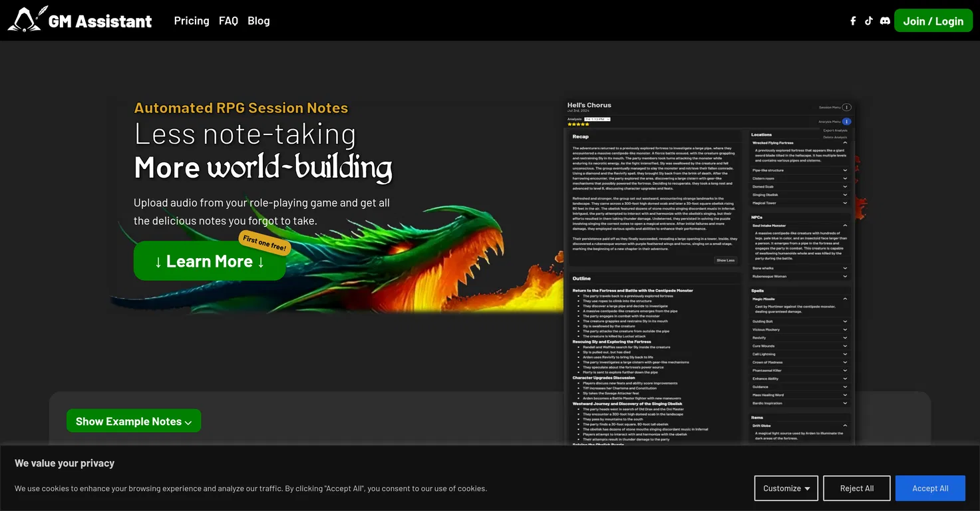Choose Export Analysis from the Analysis menu
The width and height of the screenshot is (980, 511).
[835, 130]
